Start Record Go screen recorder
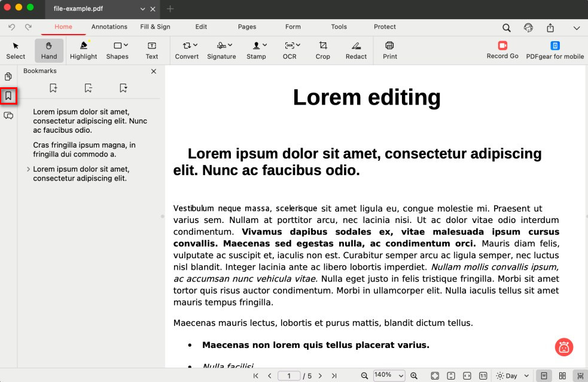Viewport: 588px width, 382px height. click(x=502, y=49)
